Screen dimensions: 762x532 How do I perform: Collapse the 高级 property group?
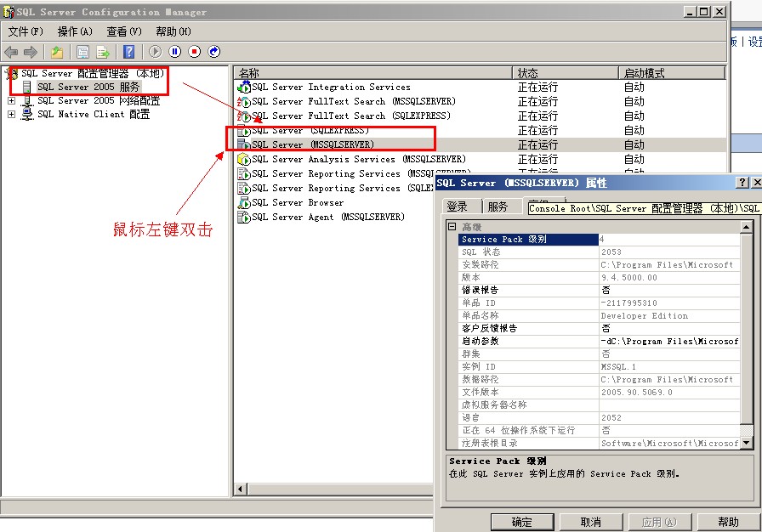[x=452, y=227]
